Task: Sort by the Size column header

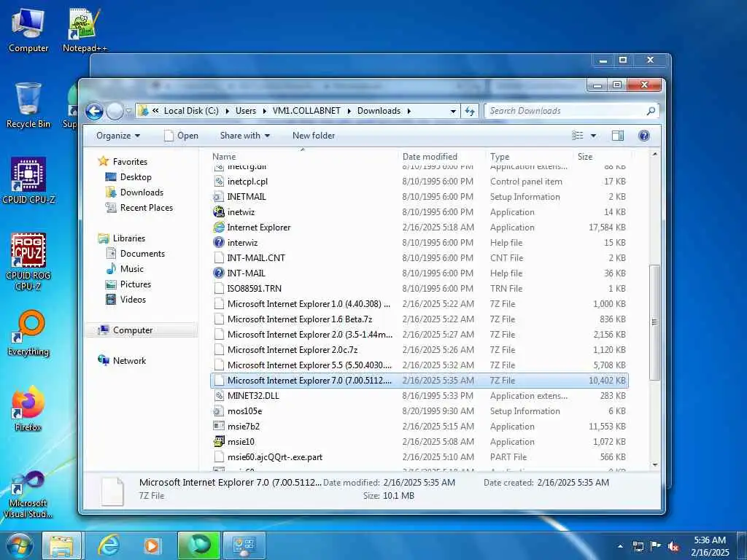Action: point(602,156)
